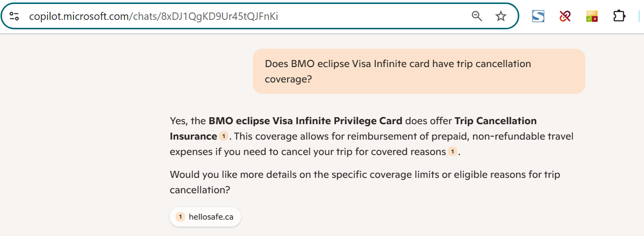
Task: Click the site information icon in address bar
Action: tap(14, 16)
